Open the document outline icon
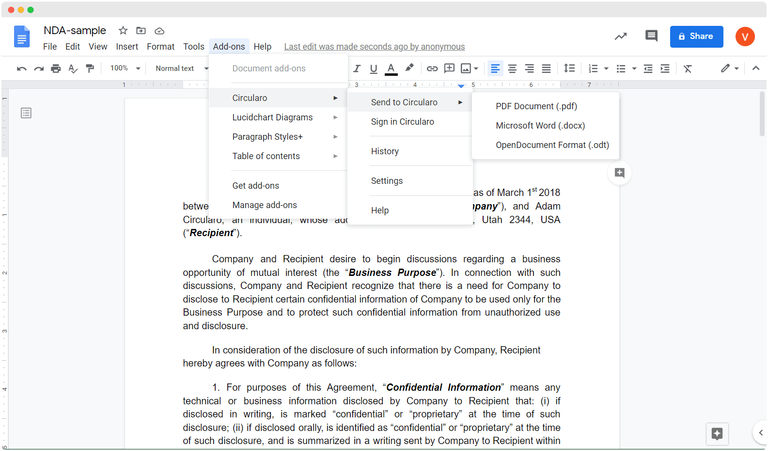Image resolution: width=768 pixels, height=451 pixels. coord(26,113)
